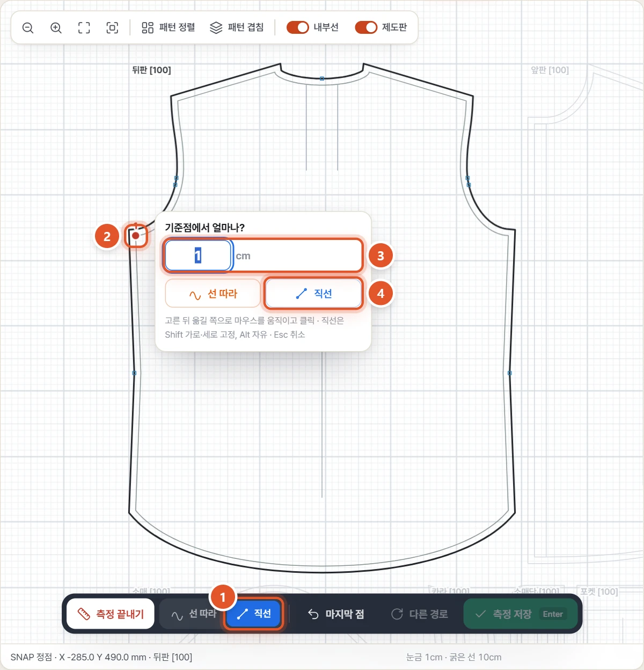Click the blue point on the right side seam

coord(510,373)
